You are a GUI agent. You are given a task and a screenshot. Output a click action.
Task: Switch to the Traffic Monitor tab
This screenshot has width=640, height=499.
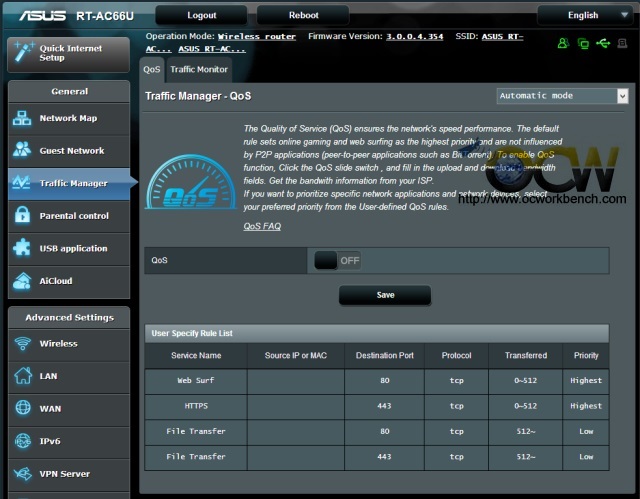(x=199, y=69)
